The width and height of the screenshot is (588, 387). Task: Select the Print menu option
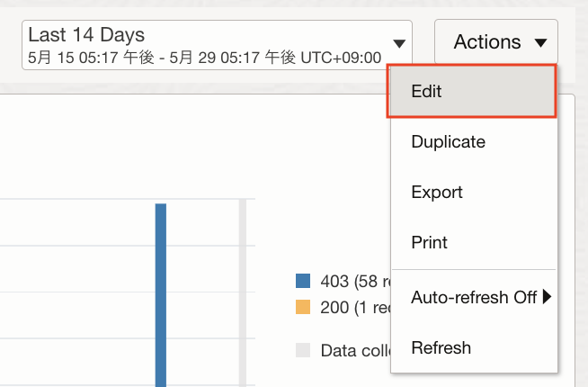(429, 242)
